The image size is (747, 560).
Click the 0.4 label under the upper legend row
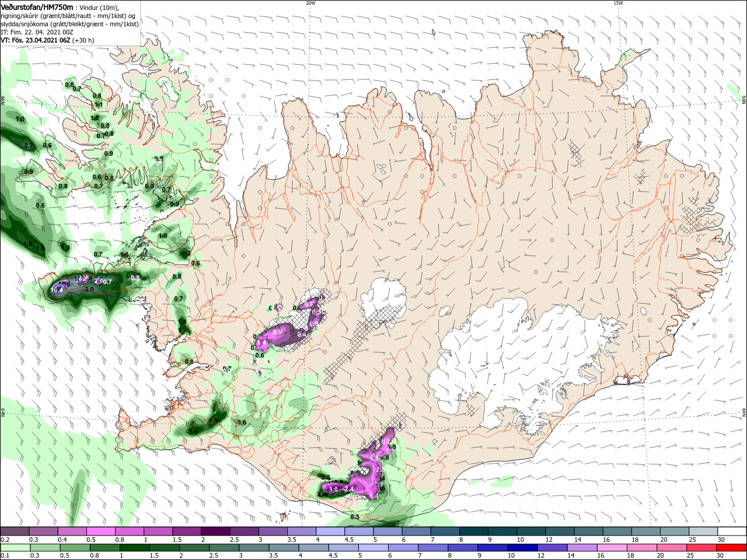click(62, 540)
